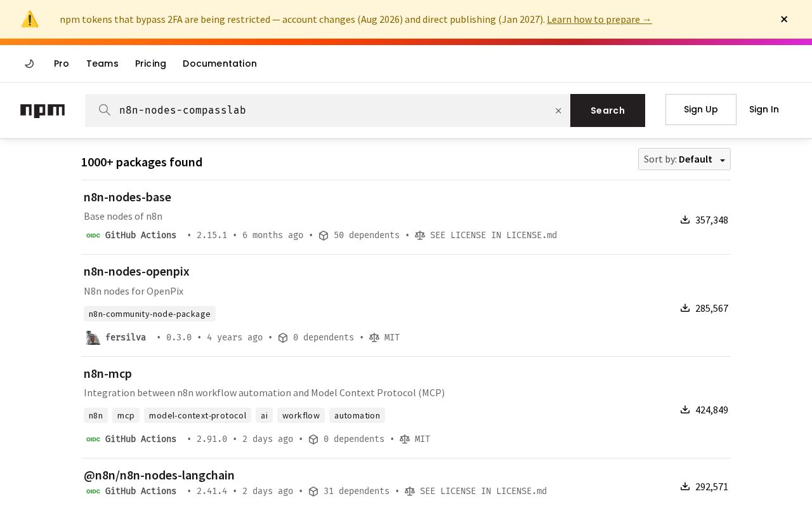Open the n8n-nodes-openpix package

click(136, 271)
